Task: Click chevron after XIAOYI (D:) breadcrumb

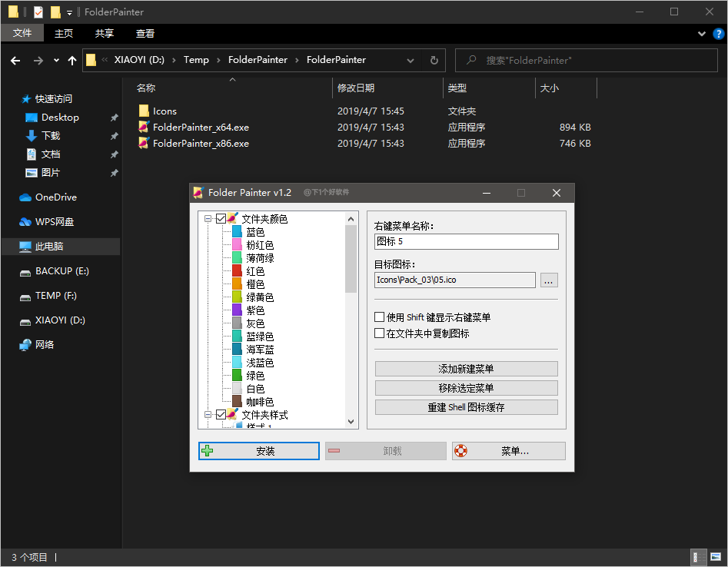Action: tap(174, 61)
